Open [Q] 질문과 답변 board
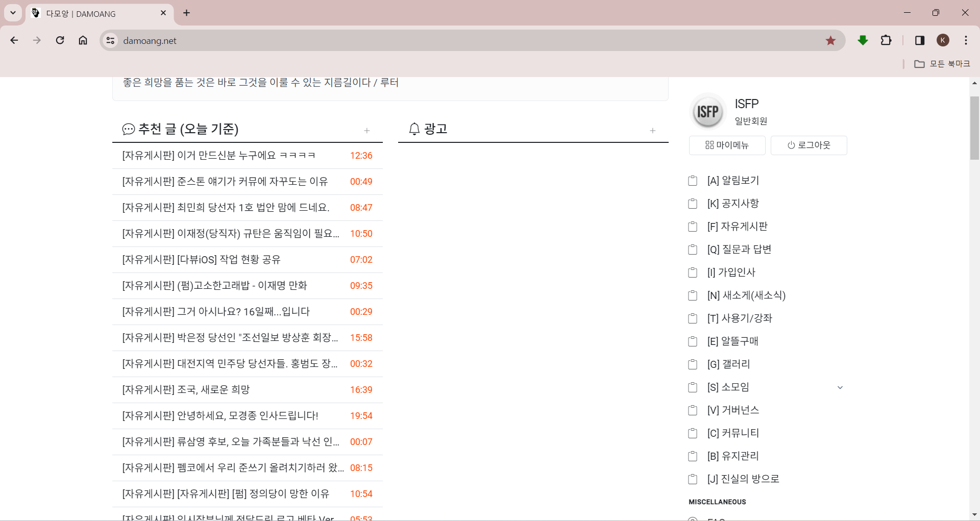 pyautogui.click(x=739, y=250)
